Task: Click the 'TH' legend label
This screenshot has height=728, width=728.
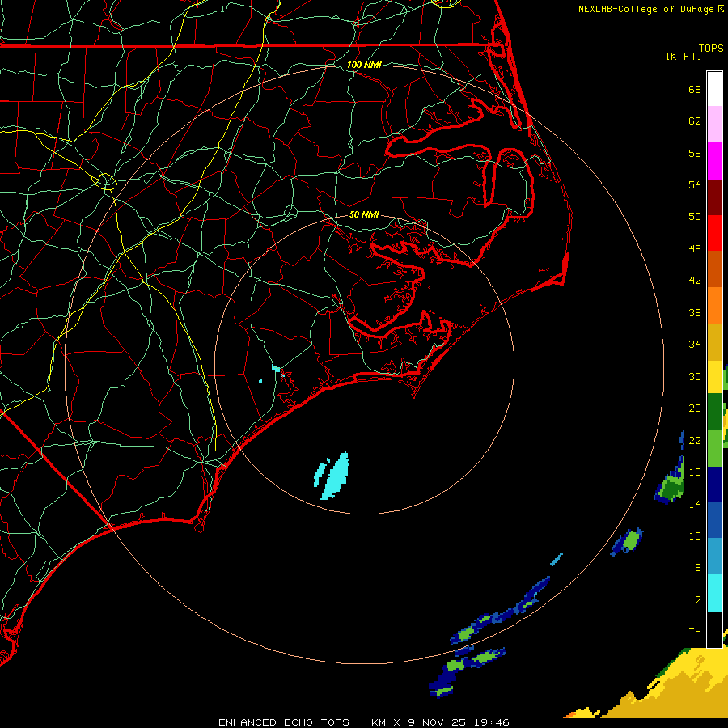Action: point(695,632)
